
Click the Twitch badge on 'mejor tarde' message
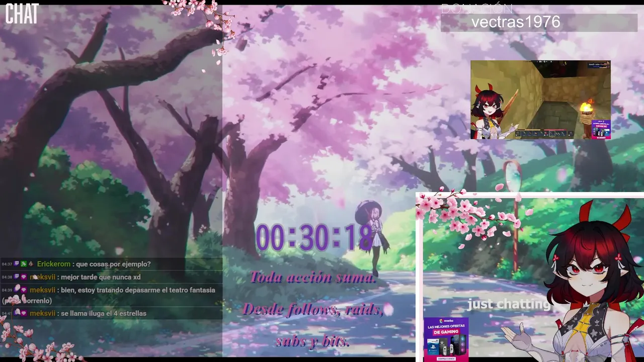pos(17,277)
